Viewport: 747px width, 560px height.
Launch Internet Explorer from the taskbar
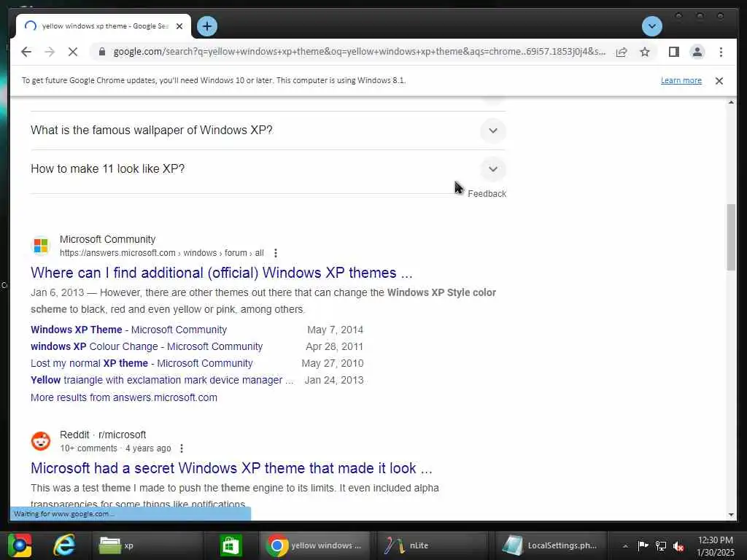coord(64,545)
